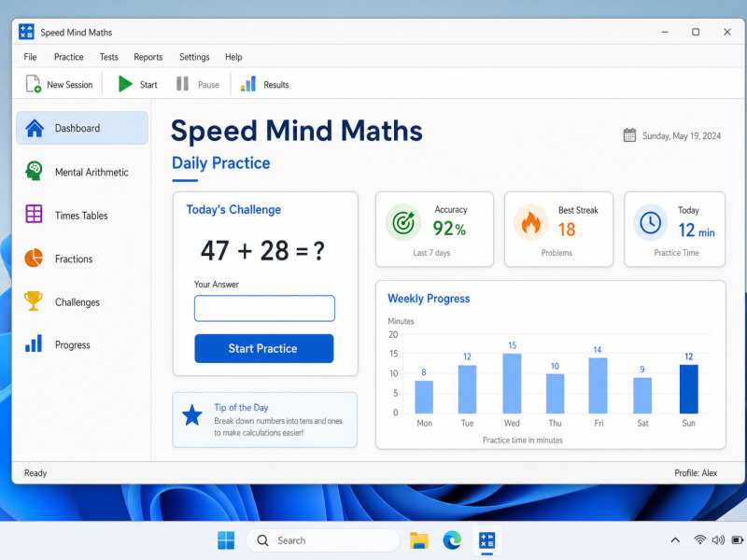Click the Tuesday bar in Weekly Progress
747x560 pixels.
pos(467,389)
